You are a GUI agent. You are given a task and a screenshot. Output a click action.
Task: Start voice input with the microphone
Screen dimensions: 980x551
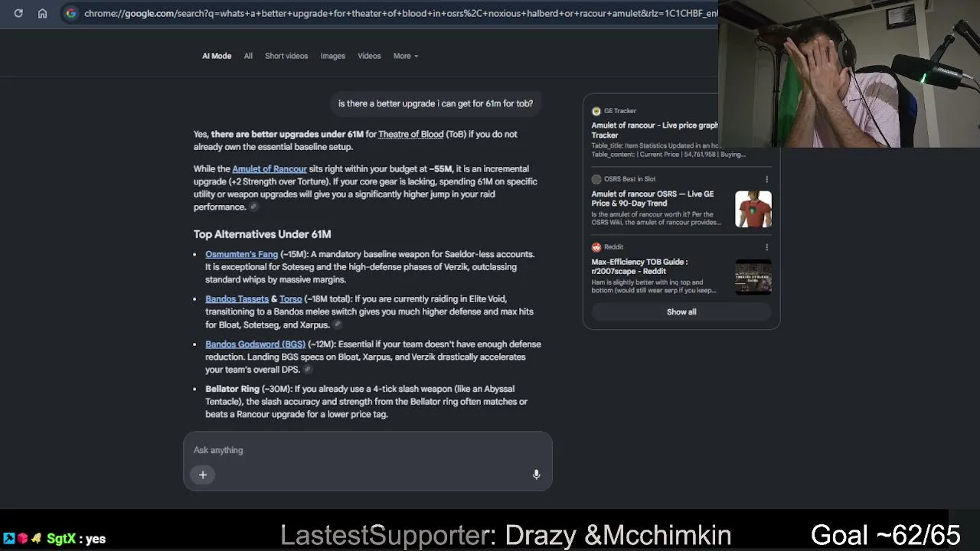pos(536,475)
